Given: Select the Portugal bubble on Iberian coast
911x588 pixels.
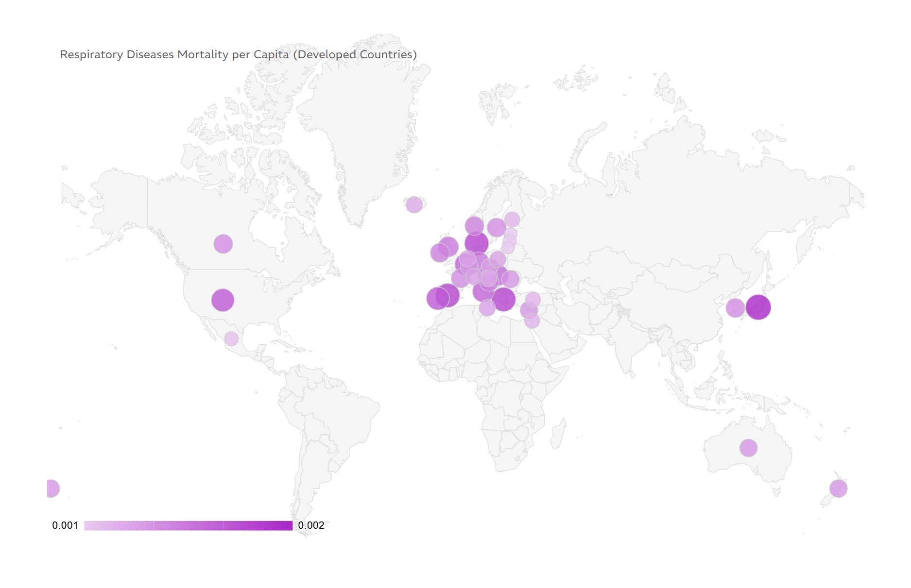Looking at the screenshot, I should tap(435, 299).
